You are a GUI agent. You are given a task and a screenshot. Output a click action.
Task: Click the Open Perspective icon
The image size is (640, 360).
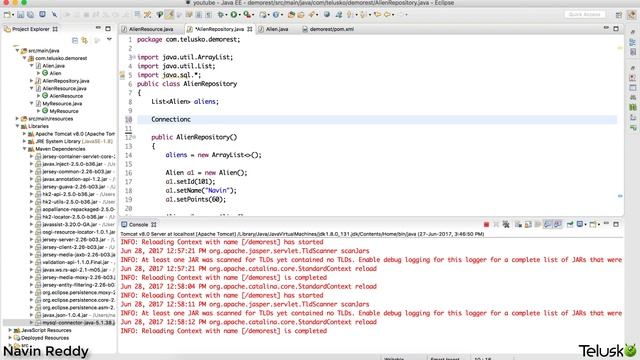point(619,15)
